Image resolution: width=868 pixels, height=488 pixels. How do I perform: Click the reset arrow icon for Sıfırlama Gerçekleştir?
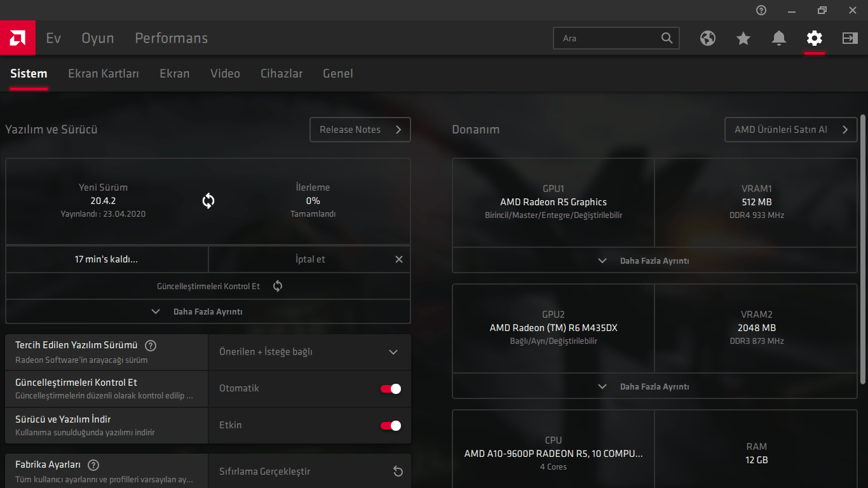tap(398, 471)
